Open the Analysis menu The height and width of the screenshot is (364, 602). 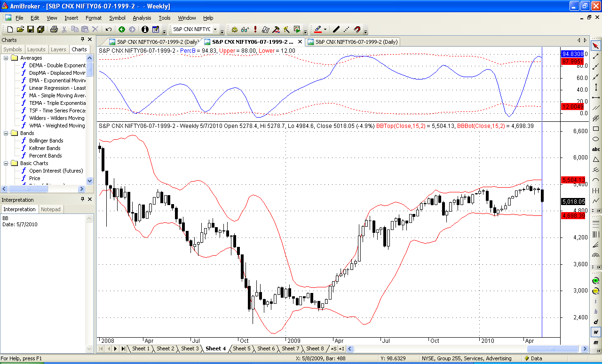[x=142, y=18]
